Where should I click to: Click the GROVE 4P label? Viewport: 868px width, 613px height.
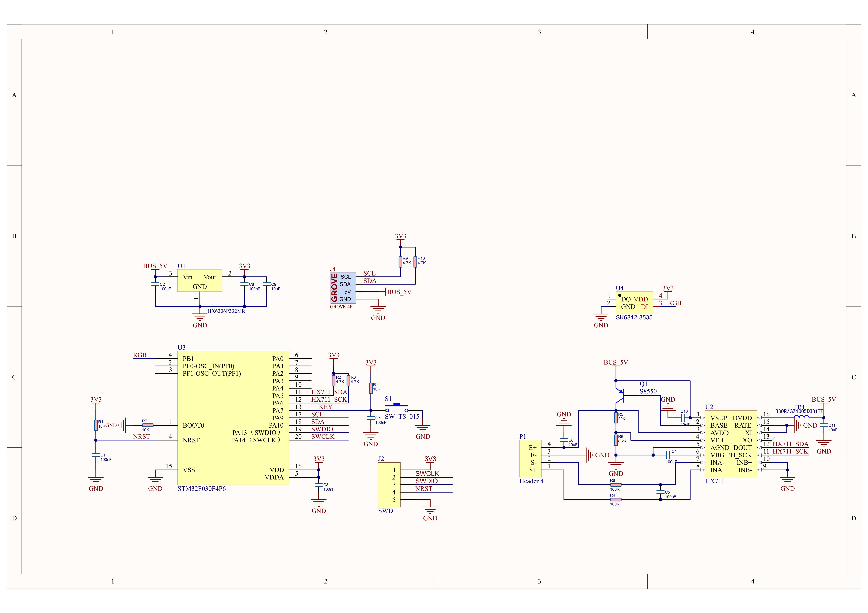point(341,306)
